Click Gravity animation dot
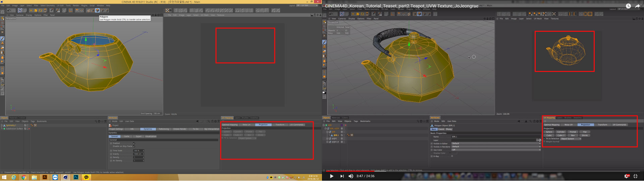Viewport: 644px width, 181px height. [111, 154]
